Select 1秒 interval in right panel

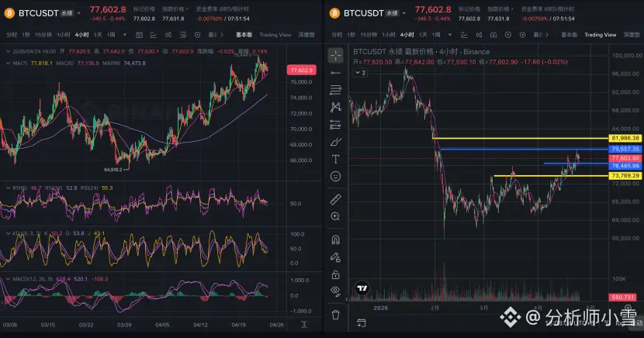[x=351, y=35]
